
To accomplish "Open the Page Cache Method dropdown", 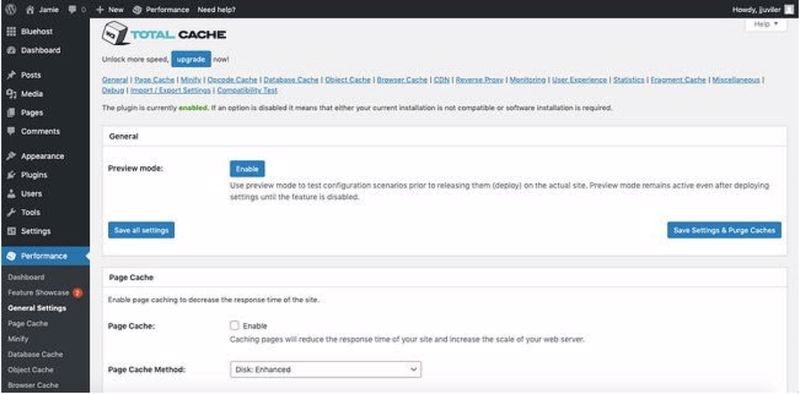I will [326, 370].
